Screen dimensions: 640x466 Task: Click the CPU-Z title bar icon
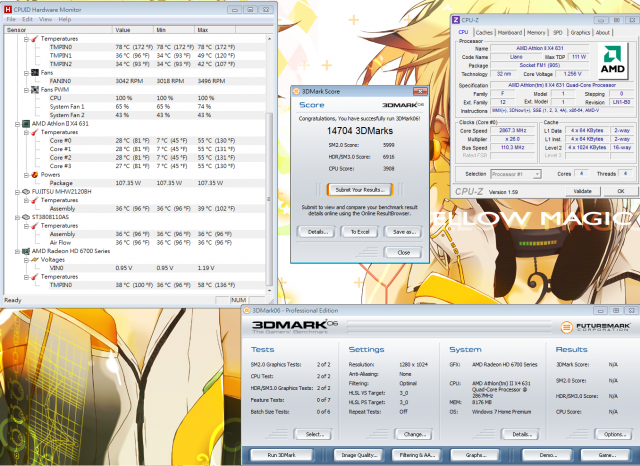[x=456, y=20]
